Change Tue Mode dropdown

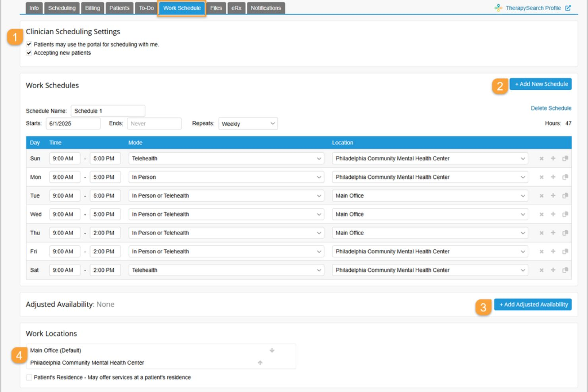tap(226, 196)
